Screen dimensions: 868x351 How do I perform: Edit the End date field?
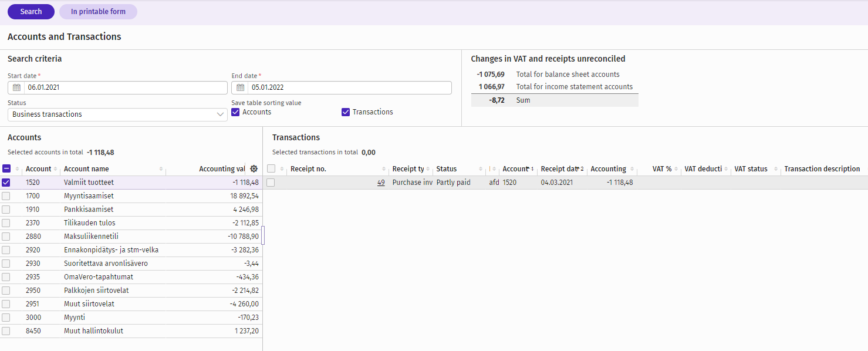pos(349,87)
